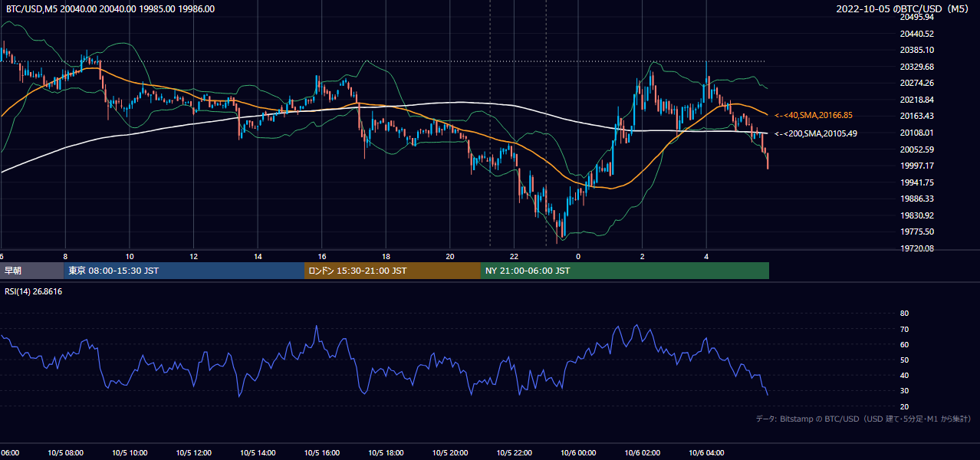
Task: Click the 10/6 02:00 time label
Action: (643, 453)
